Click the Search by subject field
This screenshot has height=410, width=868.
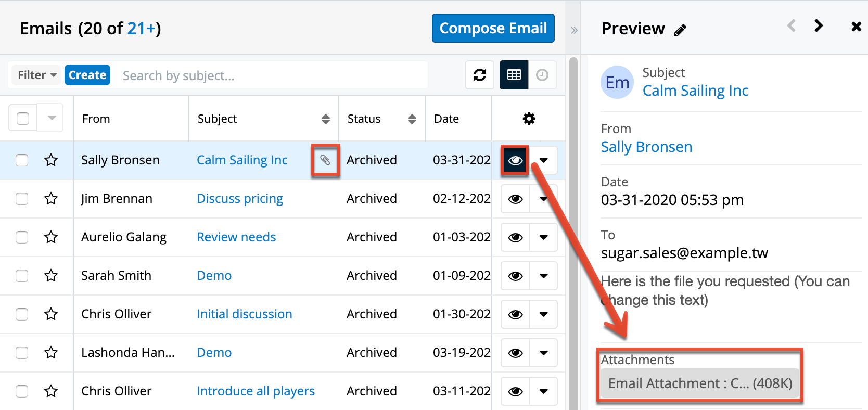click(x=271, y=75)
